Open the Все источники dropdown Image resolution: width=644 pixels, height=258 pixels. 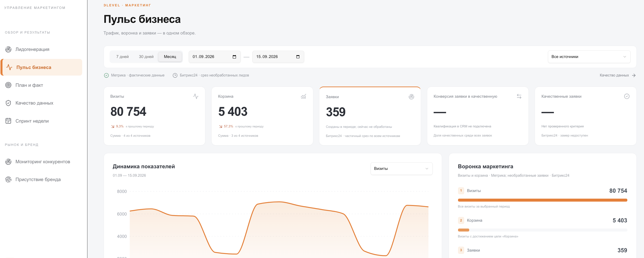(x=589, y=57)
